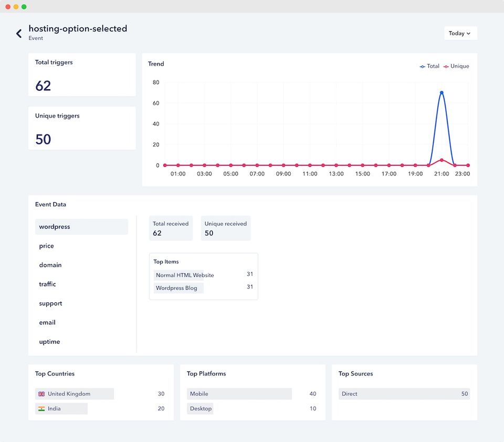504x442 pixels.
Task: Open the Today date range dropdown
Action: [x=460, y=33]
